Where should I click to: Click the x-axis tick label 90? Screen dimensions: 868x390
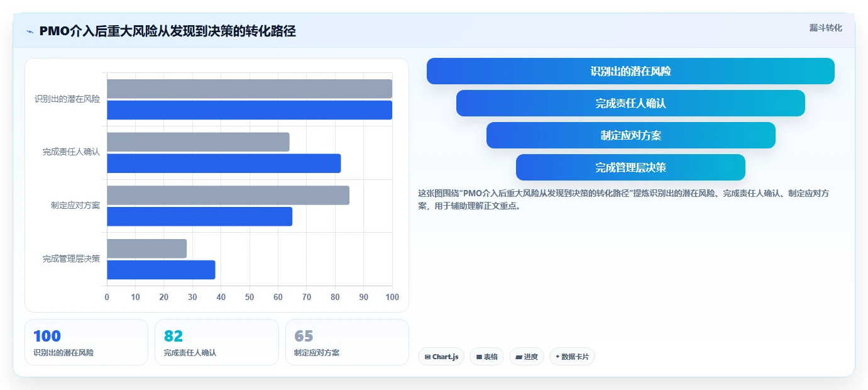[x=364, y=297]
